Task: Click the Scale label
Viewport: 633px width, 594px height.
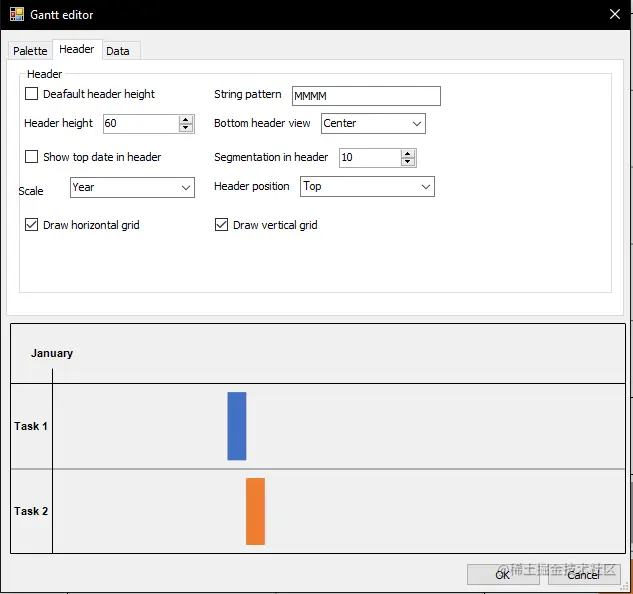Action: pos(31,191)
